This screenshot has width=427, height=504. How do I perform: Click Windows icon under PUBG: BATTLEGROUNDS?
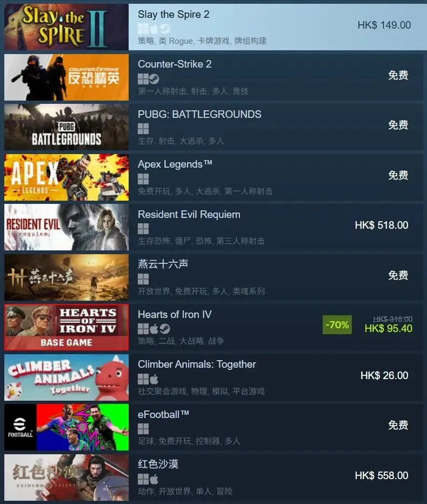[x=143, y=129]
